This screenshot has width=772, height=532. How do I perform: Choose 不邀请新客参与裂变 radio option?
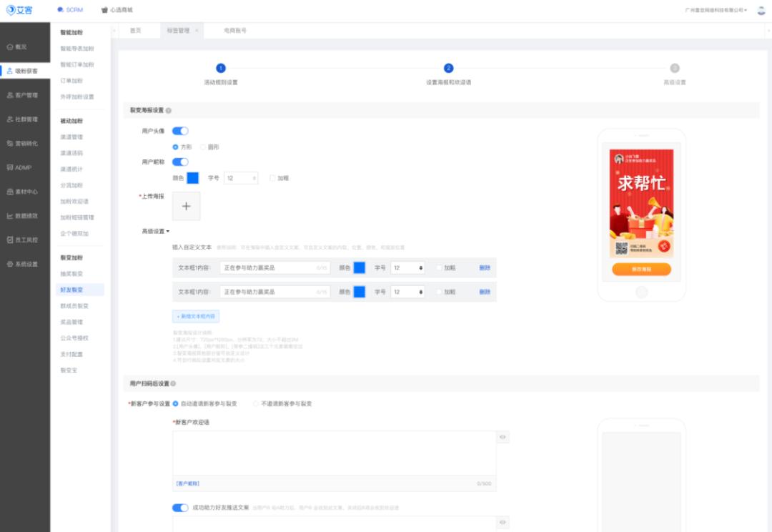point(256,404)
